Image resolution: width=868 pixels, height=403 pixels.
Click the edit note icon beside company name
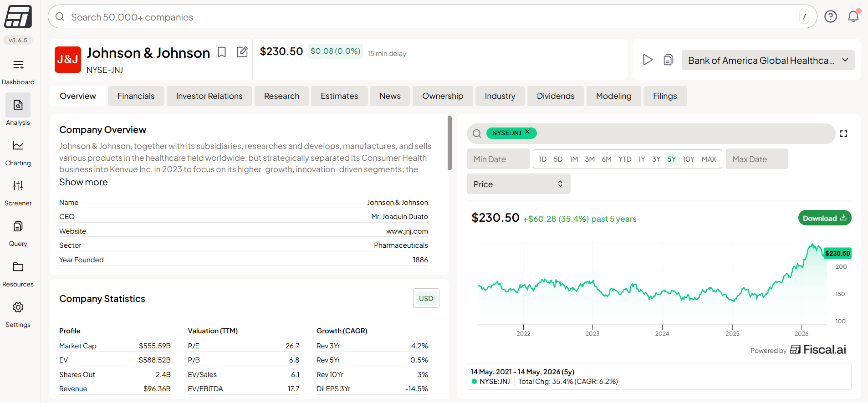click(x=242, y=52)
